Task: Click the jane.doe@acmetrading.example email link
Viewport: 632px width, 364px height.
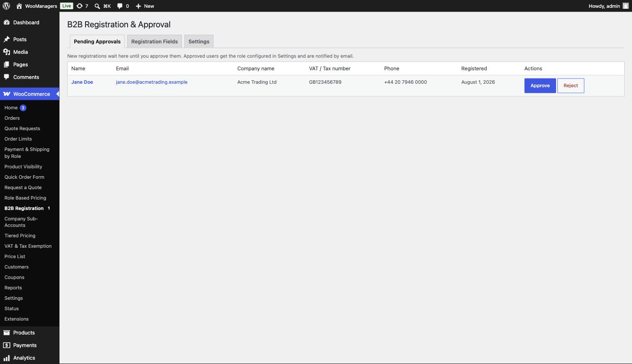Action: [x=151, y=82]
